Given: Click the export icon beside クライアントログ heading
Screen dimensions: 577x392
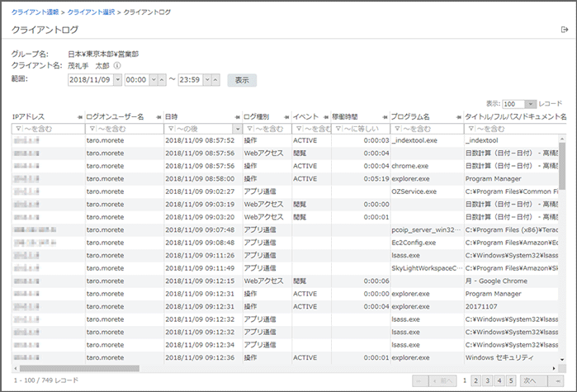Looking at the screenshot, I should pyautogui.click(x=564, y=30).
